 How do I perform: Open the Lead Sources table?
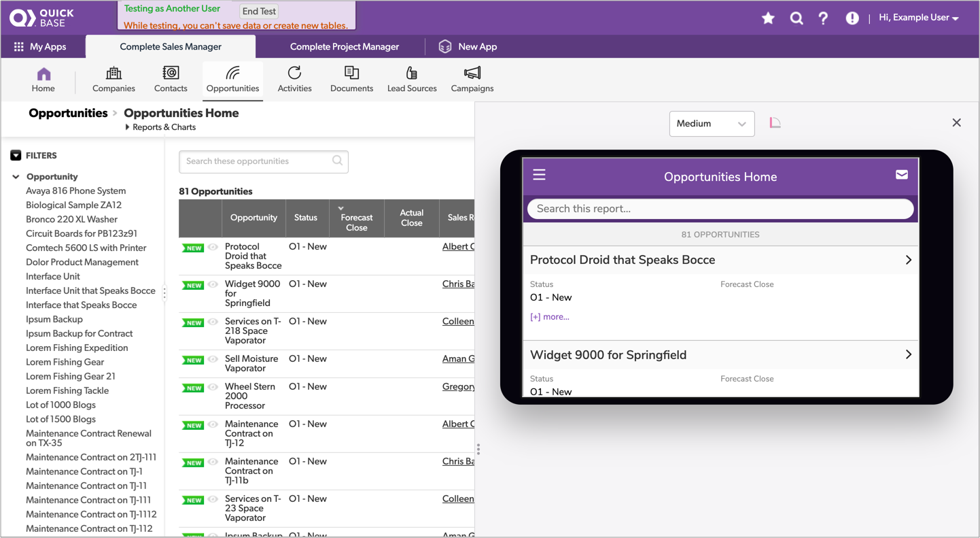pos(412,80)
